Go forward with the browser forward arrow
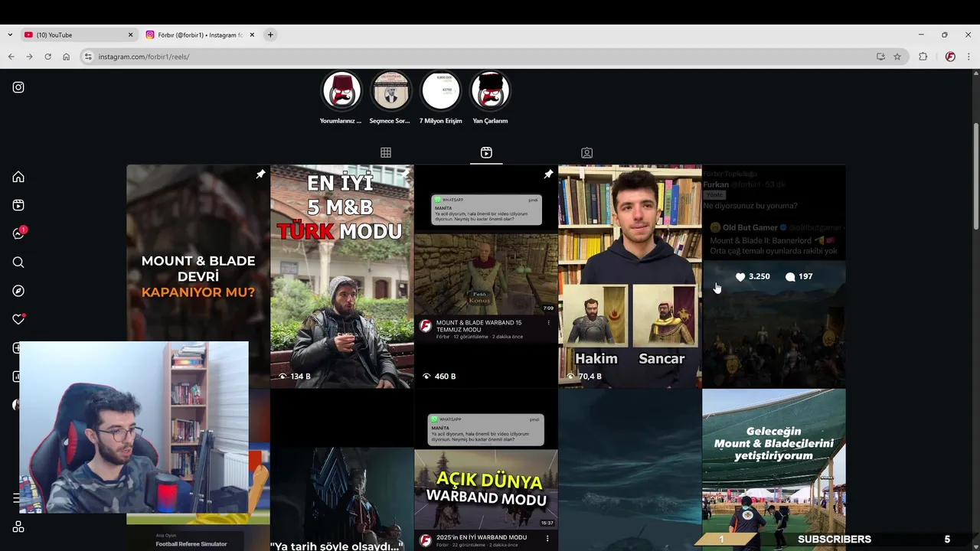 (x=29, y=57)
